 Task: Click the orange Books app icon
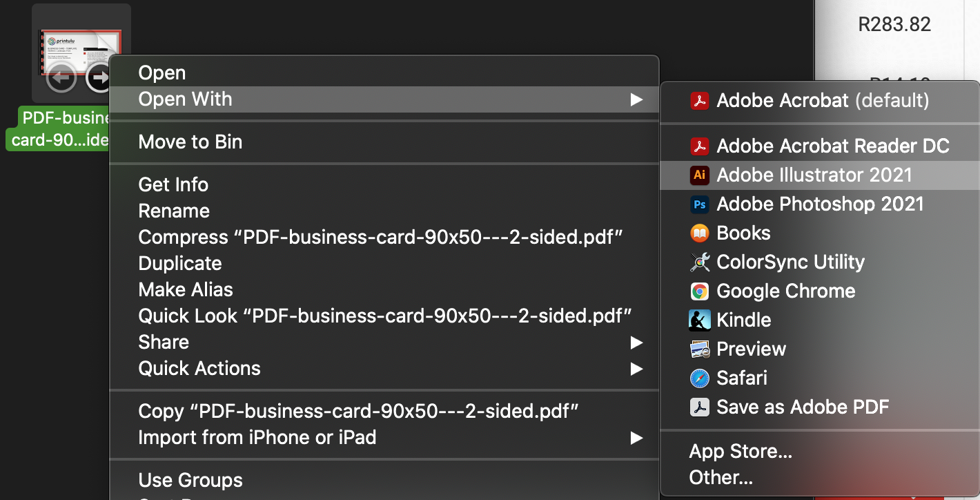point(700,233)
